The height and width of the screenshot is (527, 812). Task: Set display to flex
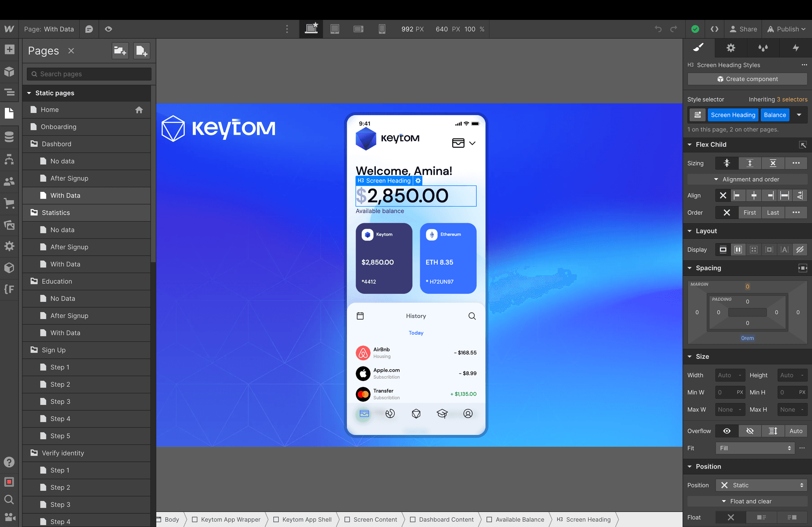[x=738, y=250]
